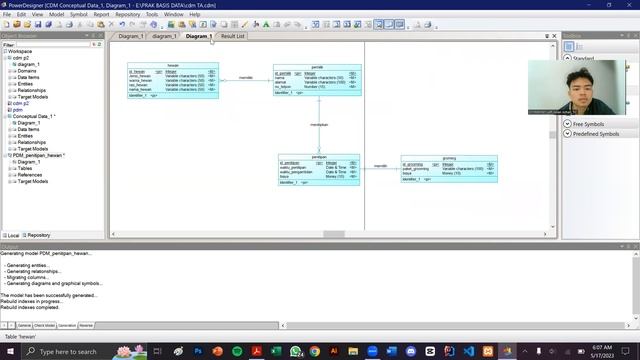Select the hewan entity in the diagram

[173, 80]
